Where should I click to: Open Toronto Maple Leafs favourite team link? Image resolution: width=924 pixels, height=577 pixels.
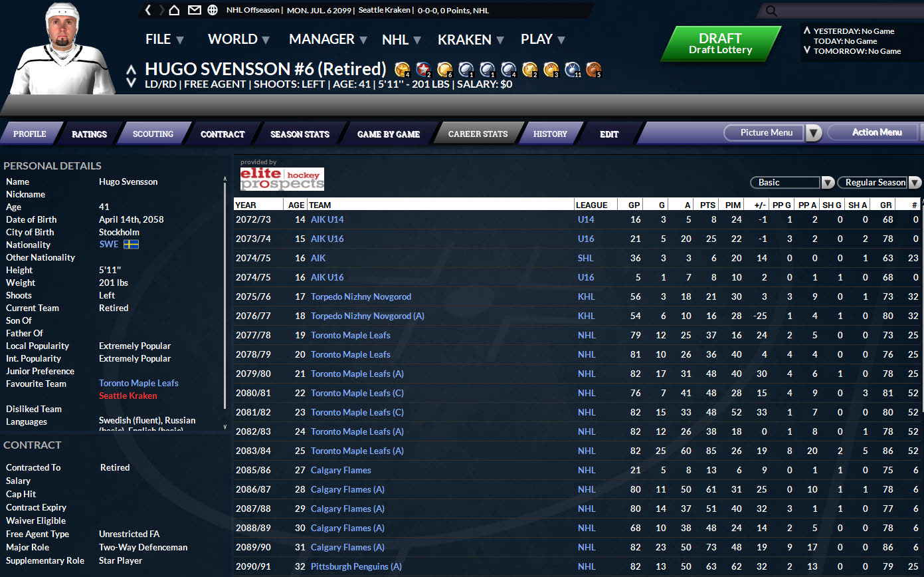[x=139, y=383]
